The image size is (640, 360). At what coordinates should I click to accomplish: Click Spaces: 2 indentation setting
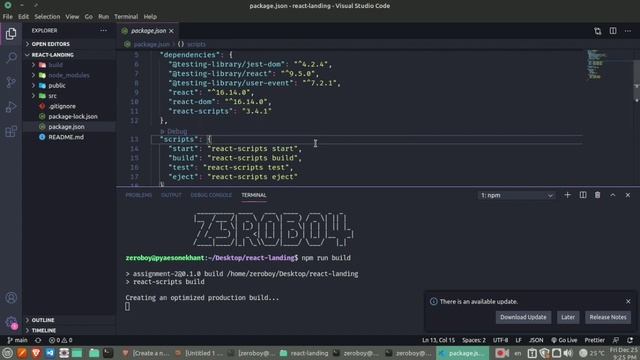tap(474, 340)
